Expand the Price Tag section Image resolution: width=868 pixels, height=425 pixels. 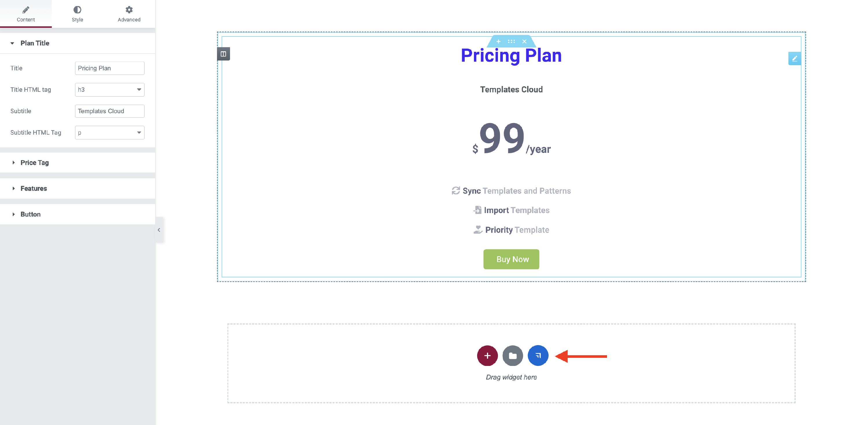click(34, 162)
